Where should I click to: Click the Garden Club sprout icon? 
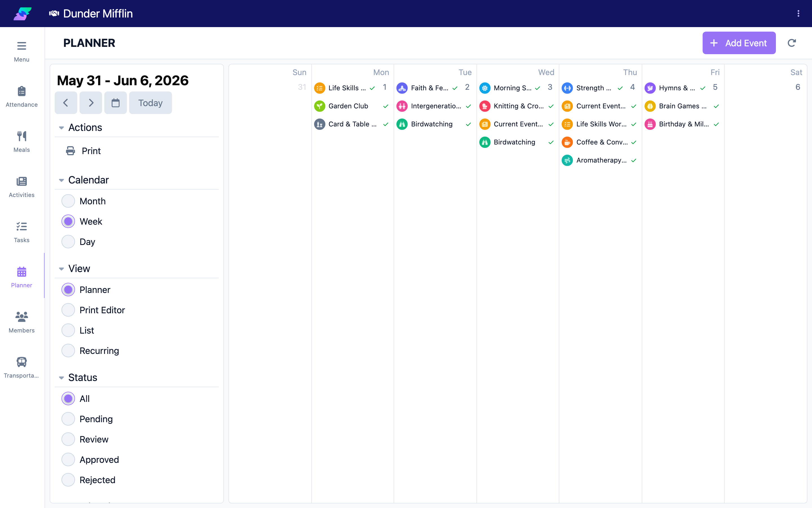point(319,106)
